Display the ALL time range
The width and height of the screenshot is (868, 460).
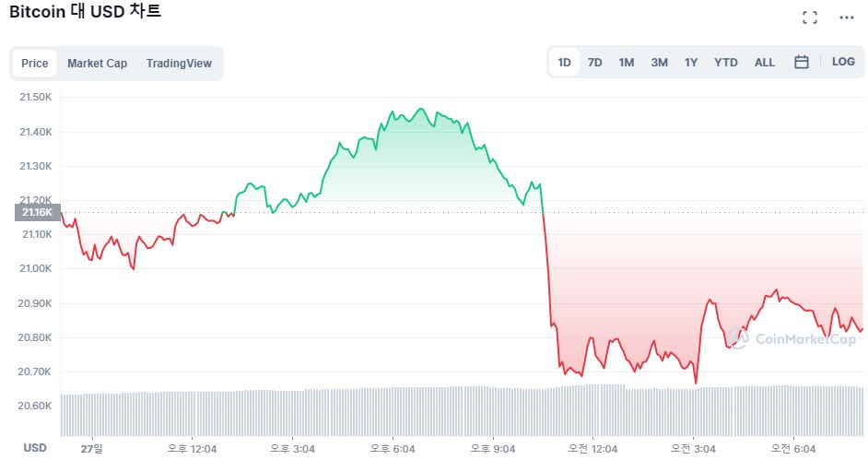coord(765,63)
